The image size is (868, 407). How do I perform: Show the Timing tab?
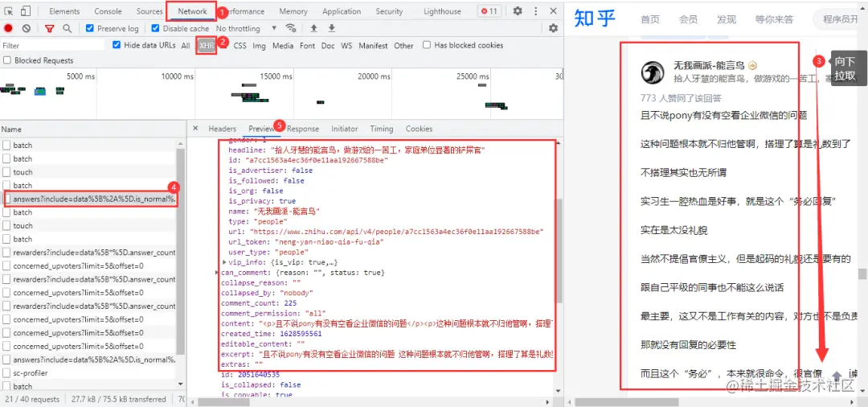382,129
